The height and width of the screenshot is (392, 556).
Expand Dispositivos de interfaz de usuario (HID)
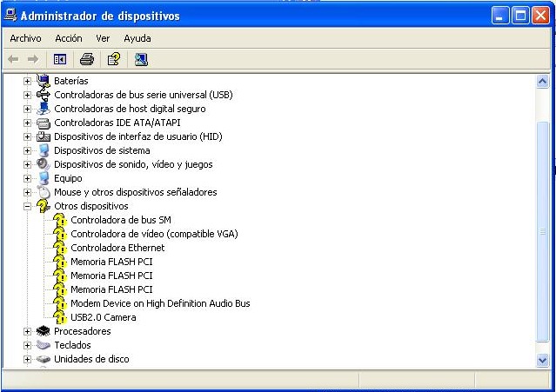(27, 136)
